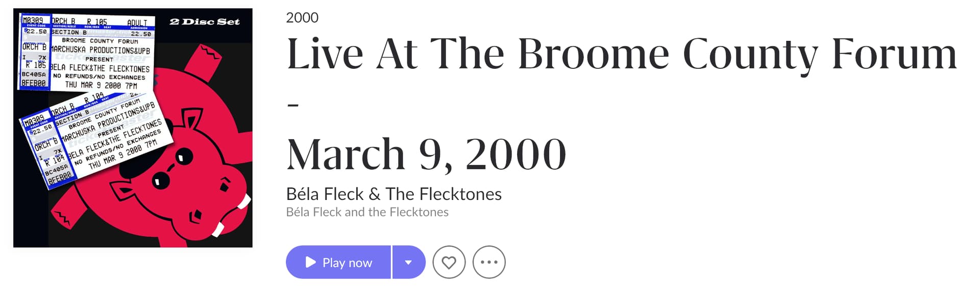Click the hippo's white tusk on cover art
This screenshot has height=300, width=980.
(x=244, y=202)
